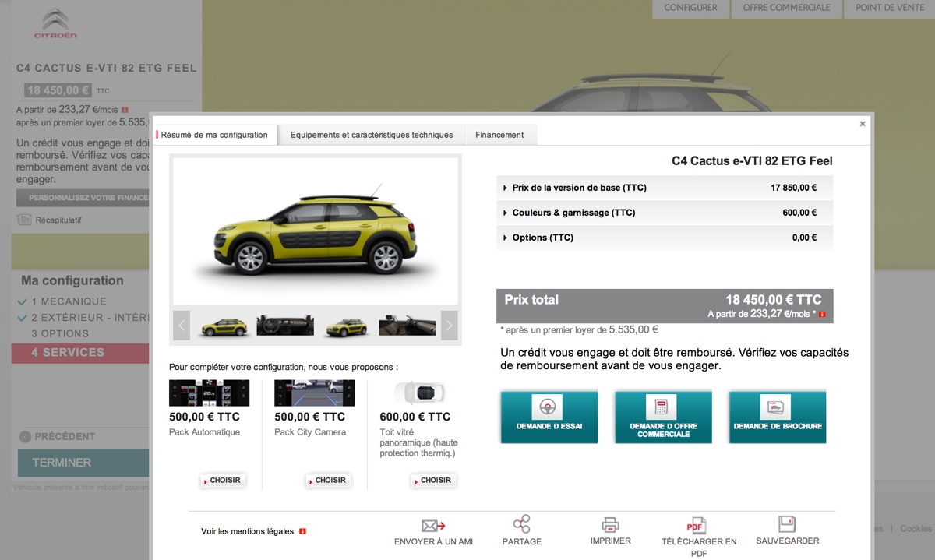Open Point de vente top navigation item
Viewport: 935px width, 560px height.
tap(889, 9)
